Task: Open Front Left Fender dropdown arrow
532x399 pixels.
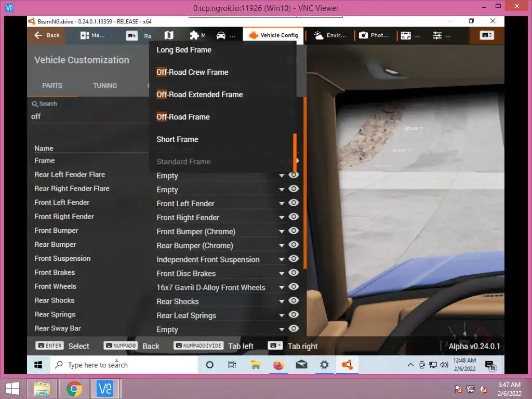Action: pos(281,204)
